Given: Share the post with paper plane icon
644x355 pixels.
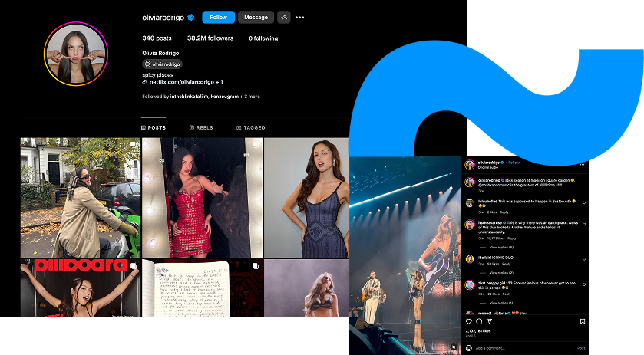Looking at the screenshot, I should pos(489,321).
